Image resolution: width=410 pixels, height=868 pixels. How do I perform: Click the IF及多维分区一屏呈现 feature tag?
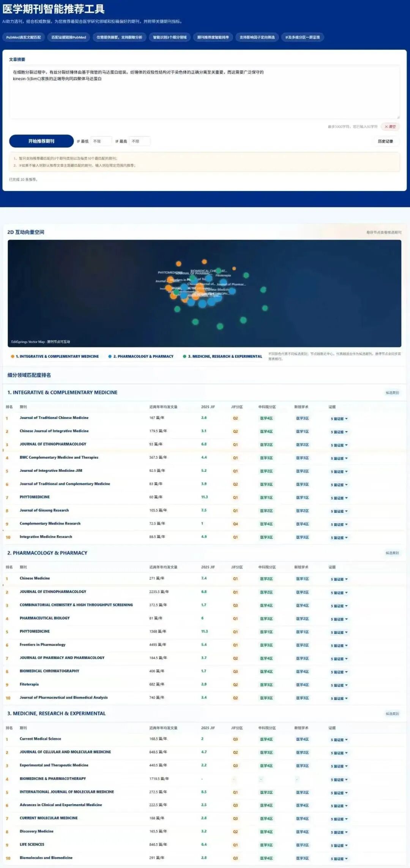(303, 37)
